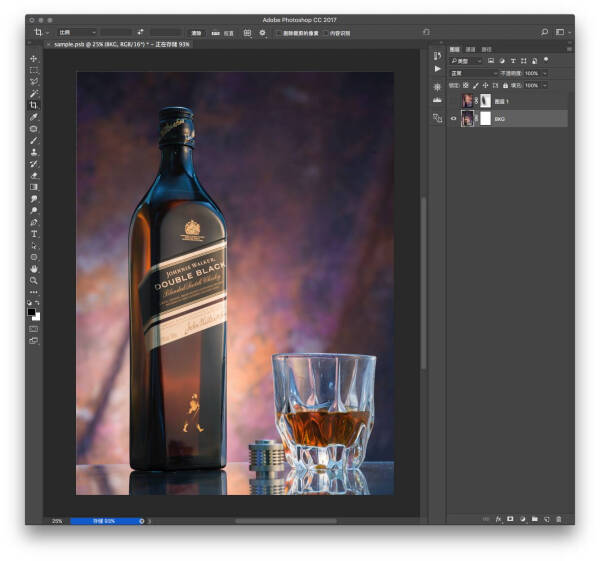The height and width of the screenshot is (561, 600).
Task: Open the Layers panel flyout menu
Action: [x=569, y=49]
